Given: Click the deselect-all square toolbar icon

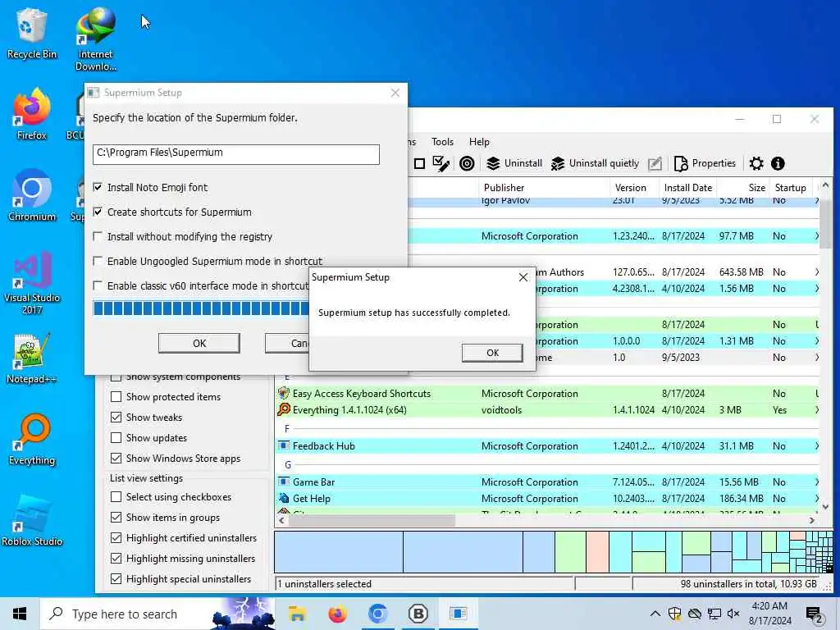Looking at the screenshot, I should point(419,163).
